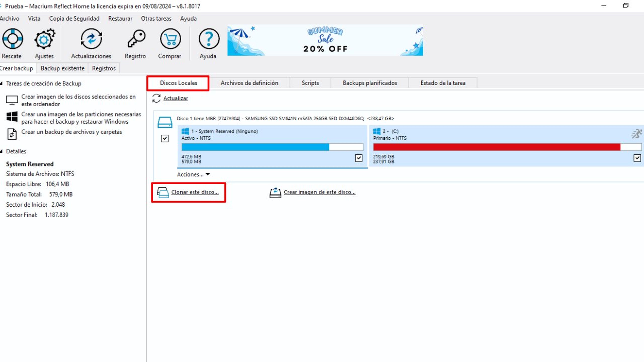Screen dimensions: 644x362
Task: Click the Clonar este disco... link
Action: point(195,192)
